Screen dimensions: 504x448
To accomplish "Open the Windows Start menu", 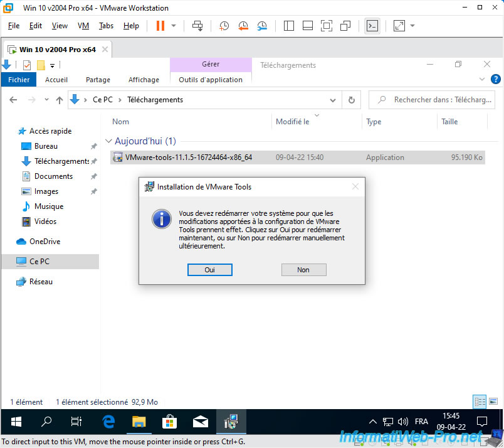I will [x=16, y=421].
